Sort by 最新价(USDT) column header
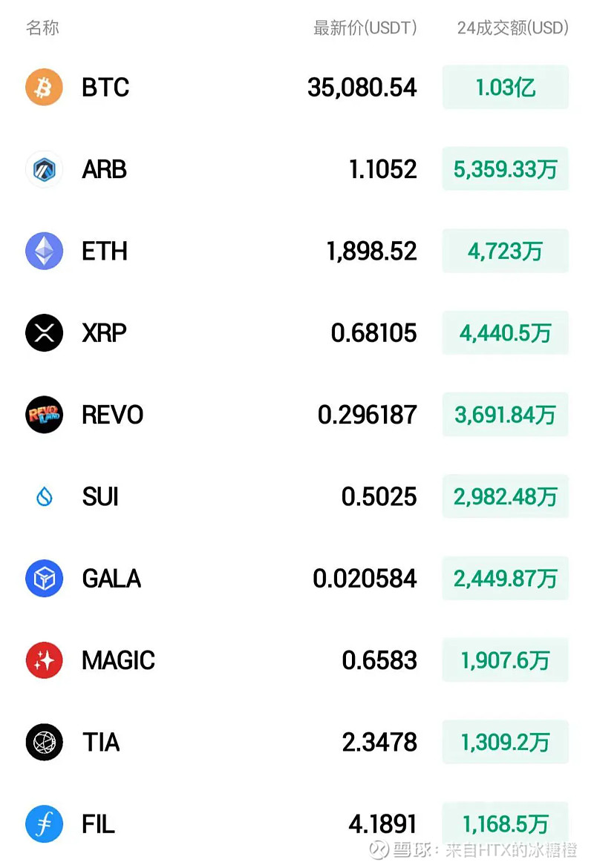 [365, 27]
